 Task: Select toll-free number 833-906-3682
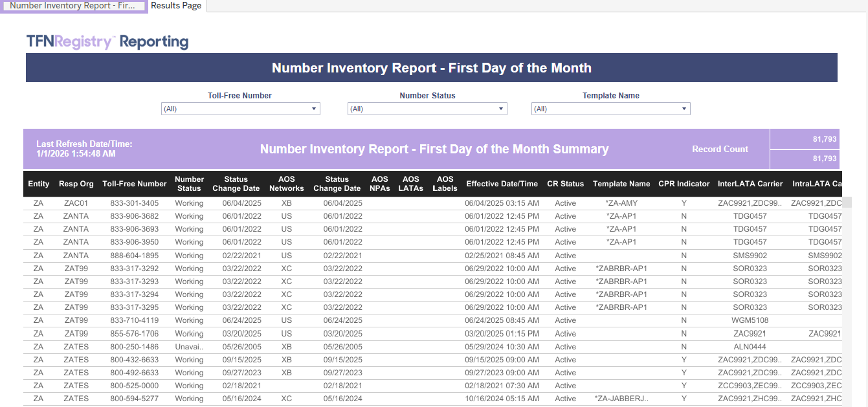pyautogui.click(x=135, y=216)
